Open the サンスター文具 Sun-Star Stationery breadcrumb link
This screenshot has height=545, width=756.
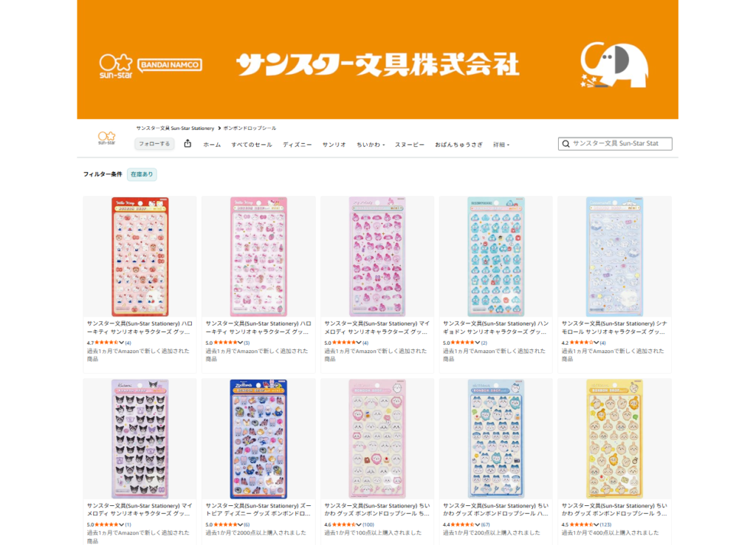click(x=175, y=128)
